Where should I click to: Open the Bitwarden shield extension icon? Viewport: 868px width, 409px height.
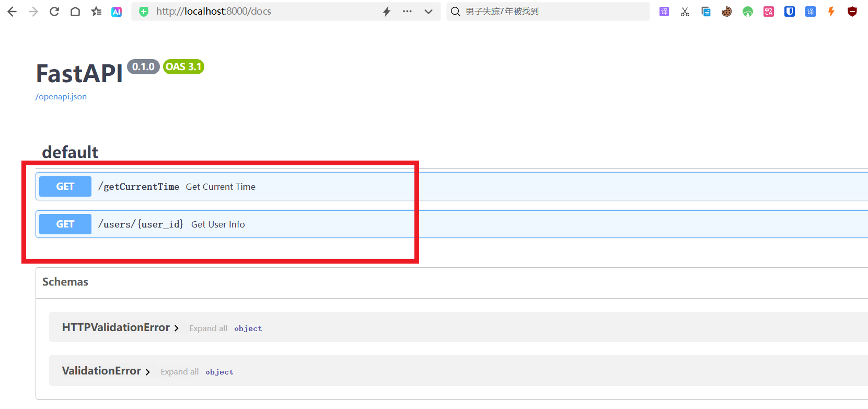(790, 12)
